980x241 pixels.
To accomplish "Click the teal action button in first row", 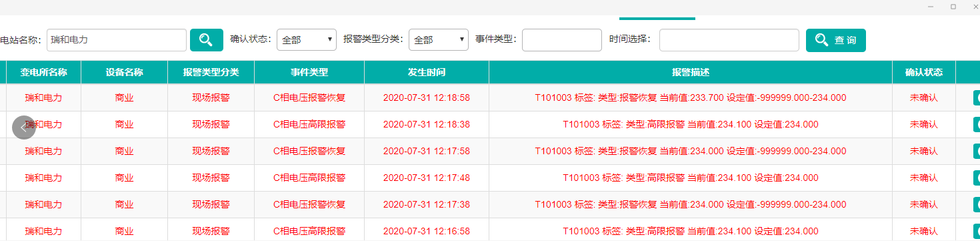I will 977,98.
